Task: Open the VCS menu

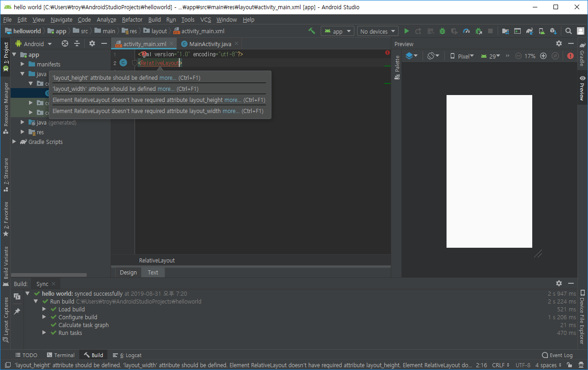Action: coord(206,19)
